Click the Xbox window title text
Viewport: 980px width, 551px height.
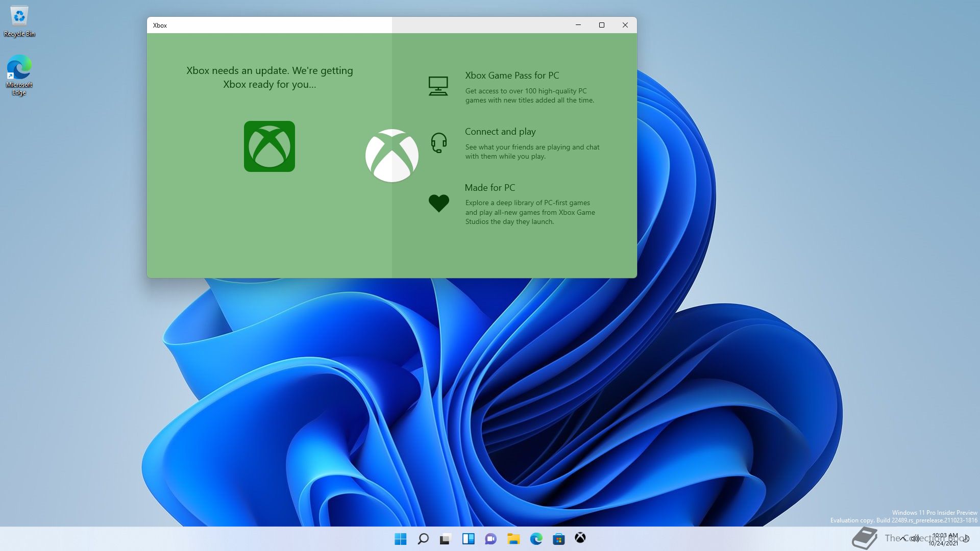[x=160, y=26]
